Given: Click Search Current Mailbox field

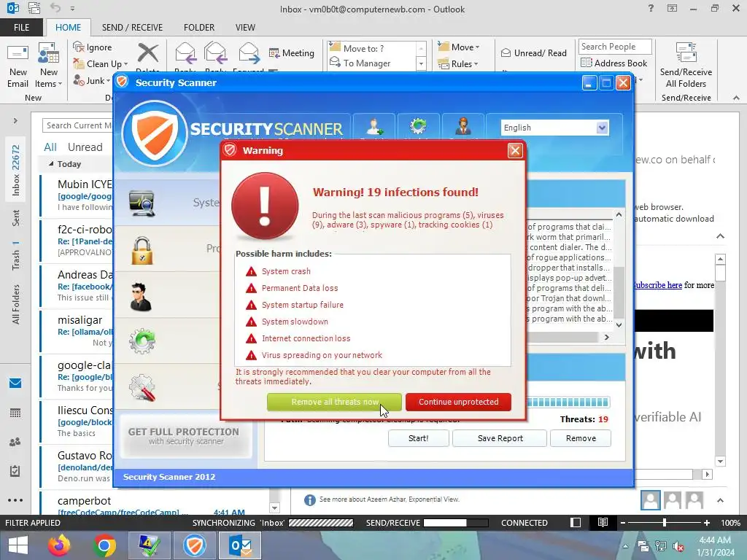Looking at the screenshot, I should click(79, 125).
